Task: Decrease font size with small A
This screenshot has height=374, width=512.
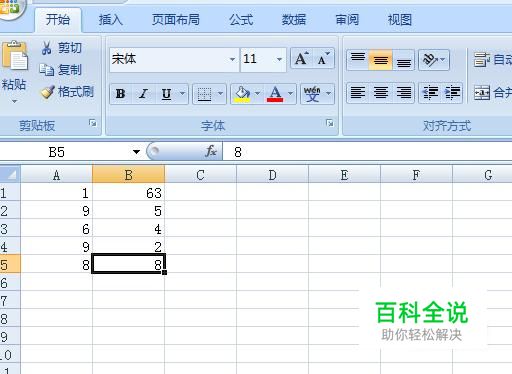Action: click(323, 59)
